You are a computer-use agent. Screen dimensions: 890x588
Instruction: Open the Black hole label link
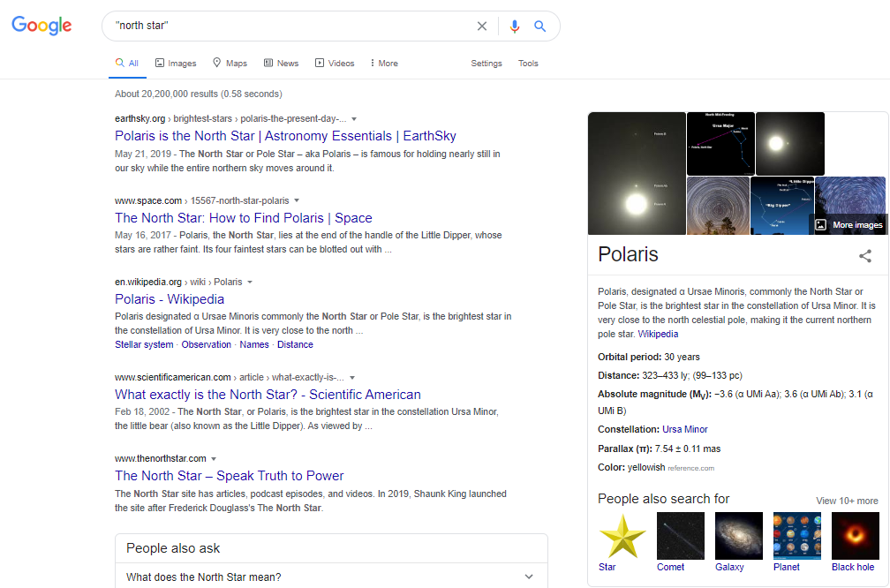pos(853,567)
